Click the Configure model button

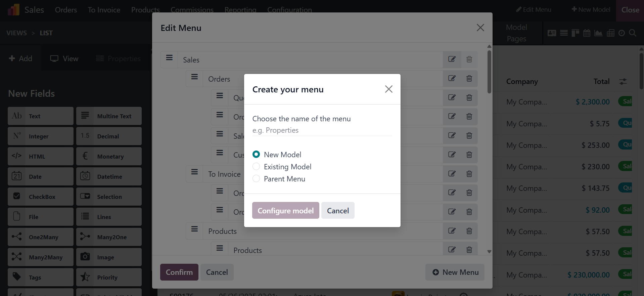(x=285, y=211)
